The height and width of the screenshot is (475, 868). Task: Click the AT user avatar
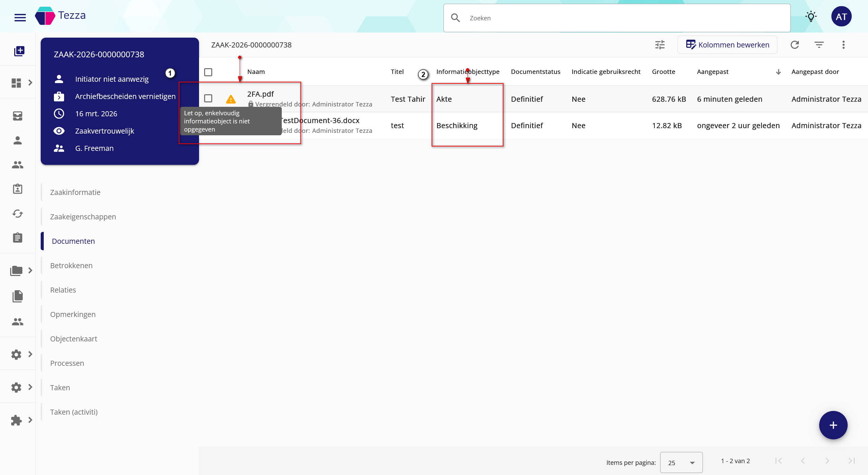click(x=841, y=17)
